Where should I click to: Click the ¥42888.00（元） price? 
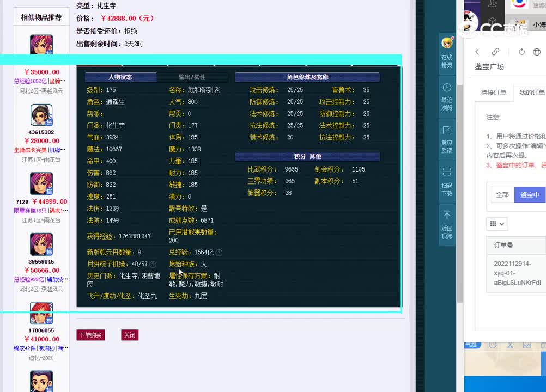click(x=127, y=19)
